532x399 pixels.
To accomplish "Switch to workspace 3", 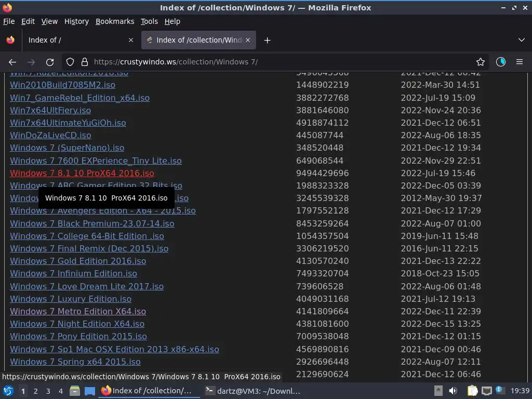I will pyautogui.click(x=48, y=392).
